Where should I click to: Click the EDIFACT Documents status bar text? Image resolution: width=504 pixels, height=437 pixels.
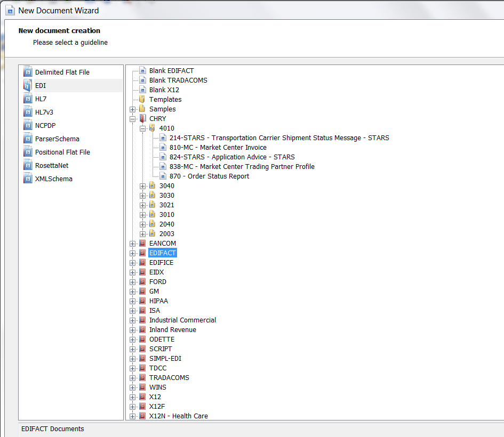coord(52,428)
